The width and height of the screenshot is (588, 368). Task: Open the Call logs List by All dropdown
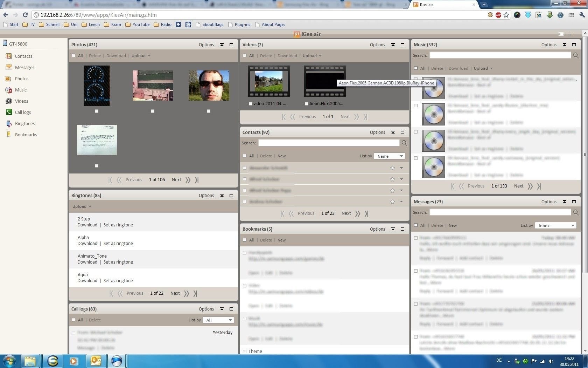218,320
